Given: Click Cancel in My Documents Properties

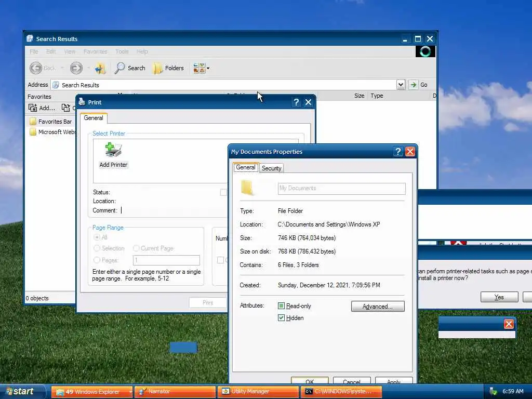Looking at the screenshot, I should pos(352,381).
